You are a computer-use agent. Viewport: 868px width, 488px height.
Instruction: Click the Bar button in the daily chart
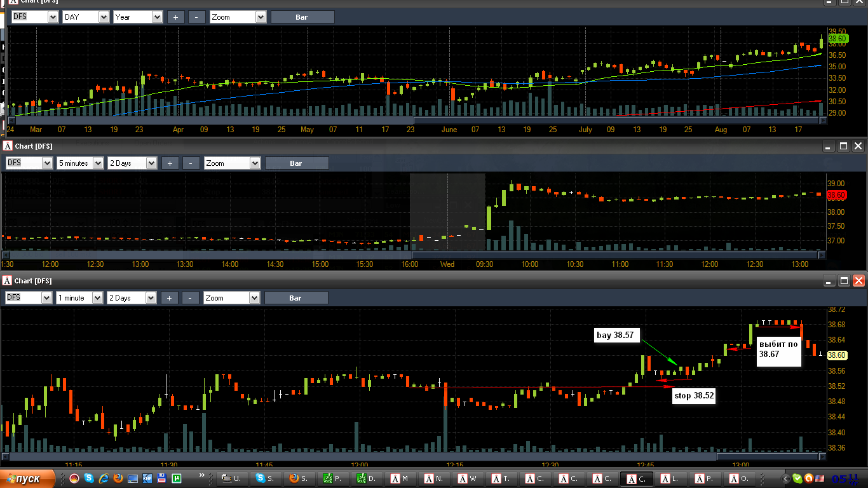[302, 17]
